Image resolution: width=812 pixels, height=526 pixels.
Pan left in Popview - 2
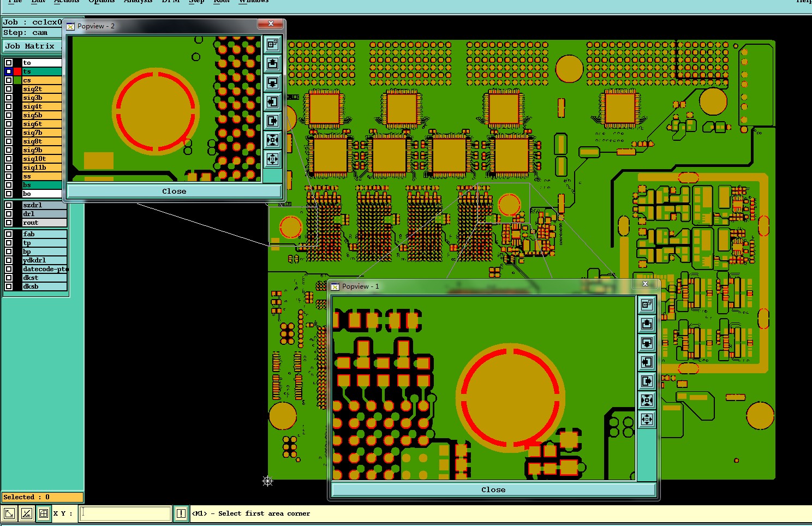coord(272,101)
